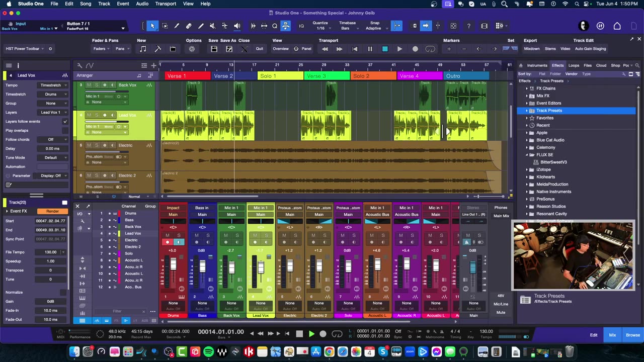Open the Options gear icon
644x362 pixels.
coord(192,49)
